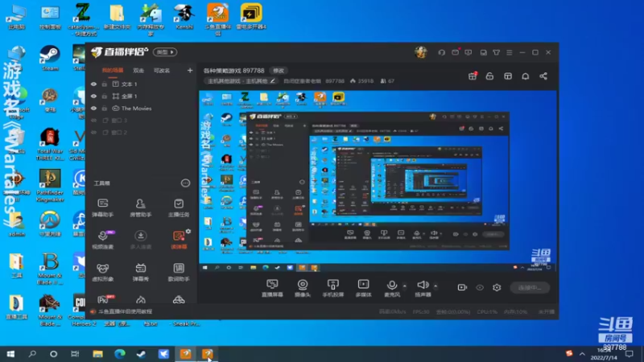Toggle the preview eye icon in bottom bar
Image resolution: width=644 pixels, height=362 pixels.
[480, 287]
